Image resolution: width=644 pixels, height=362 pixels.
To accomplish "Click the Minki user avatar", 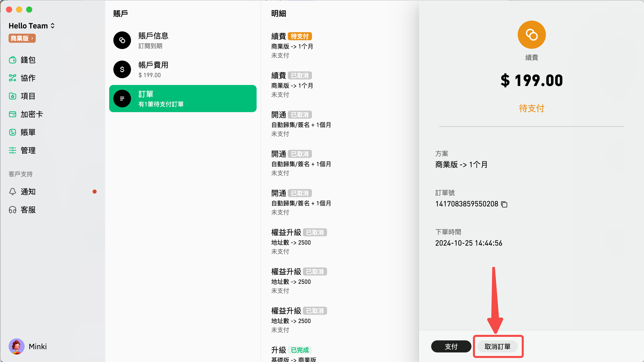I will [x=17, y=346].
